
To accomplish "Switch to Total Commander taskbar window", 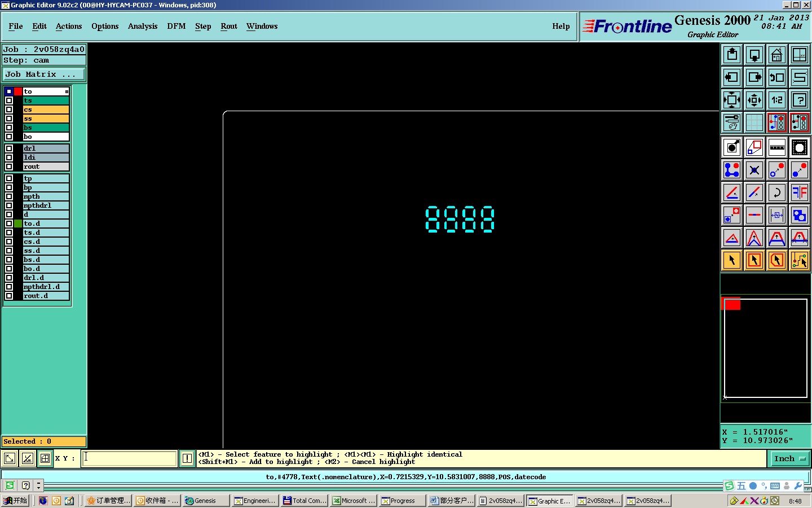I will [304, 501].
